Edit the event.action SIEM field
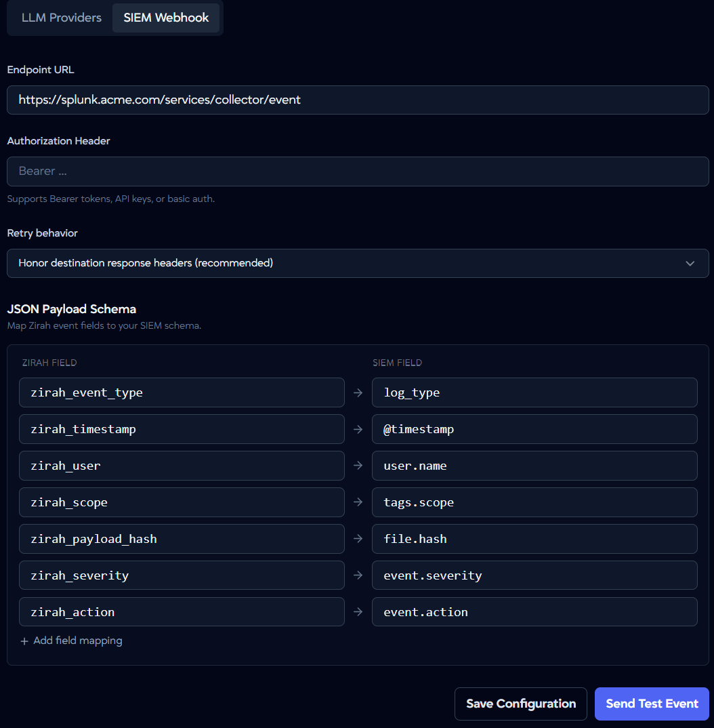714x728 pixels. pyautogui.click(x=534, y=612)
